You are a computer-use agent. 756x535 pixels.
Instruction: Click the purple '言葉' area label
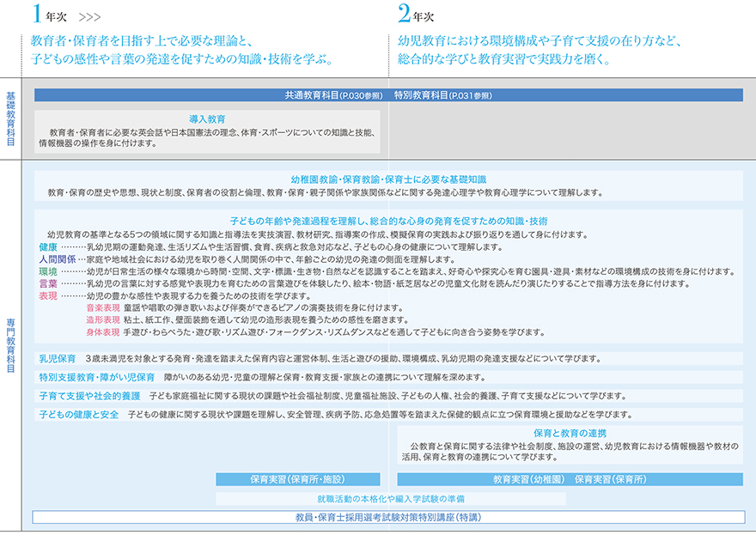(x=48, y=284)
